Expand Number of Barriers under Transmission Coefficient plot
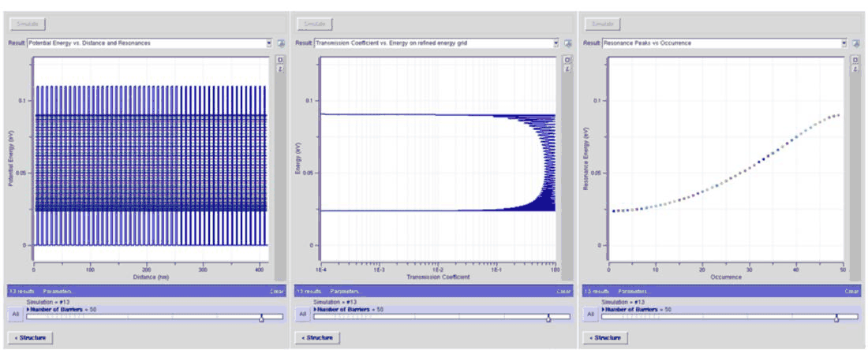The width and height of the screenshot is (868, 350). pos(316,310)
